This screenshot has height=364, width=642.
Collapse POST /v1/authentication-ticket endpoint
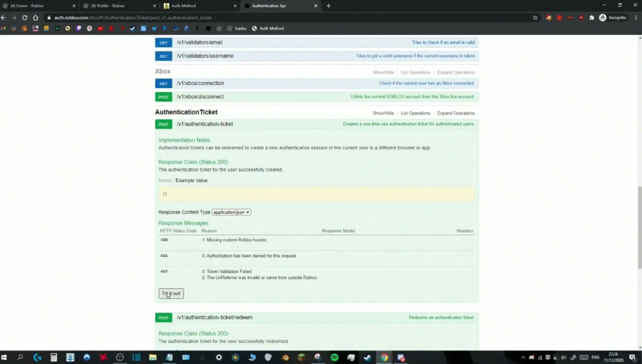[317, 124]
